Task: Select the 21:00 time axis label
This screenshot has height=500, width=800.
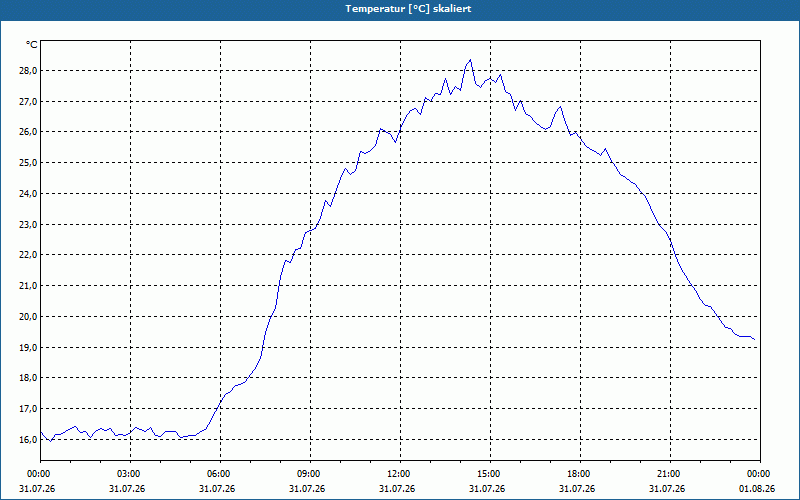Action: click(x=670, y=474)
